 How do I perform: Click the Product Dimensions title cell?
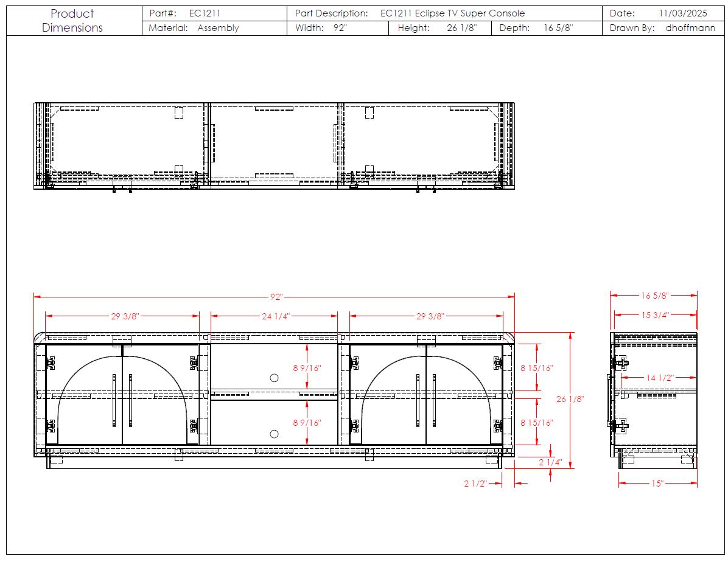pos(73,21)
